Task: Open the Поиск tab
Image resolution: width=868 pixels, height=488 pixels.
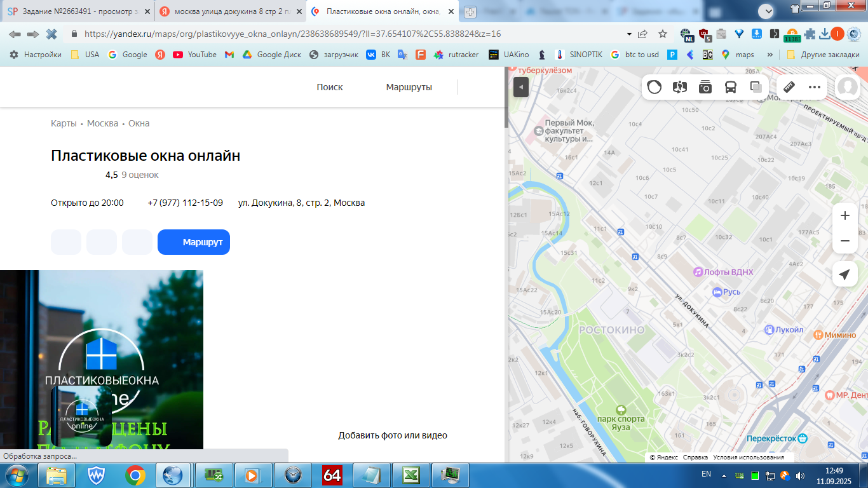Action: [330, 87]
